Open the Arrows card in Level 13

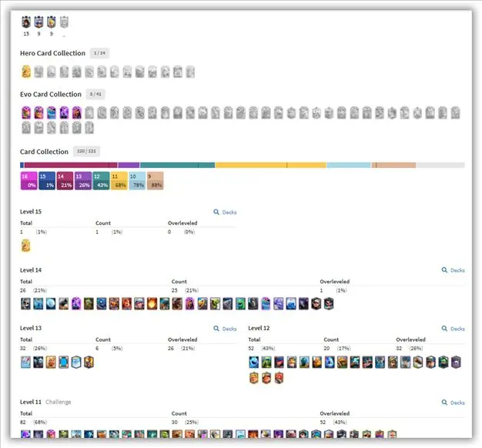(x=26, y=363)
